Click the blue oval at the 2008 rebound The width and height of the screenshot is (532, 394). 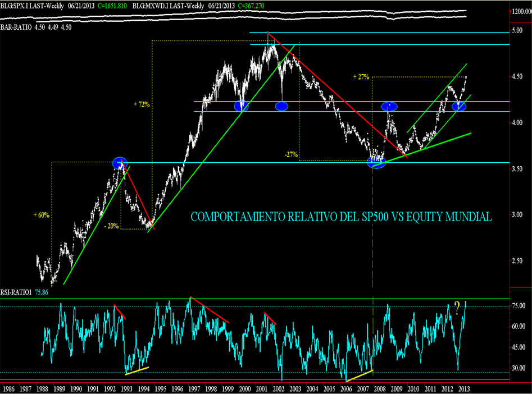[x=389, y=106]
